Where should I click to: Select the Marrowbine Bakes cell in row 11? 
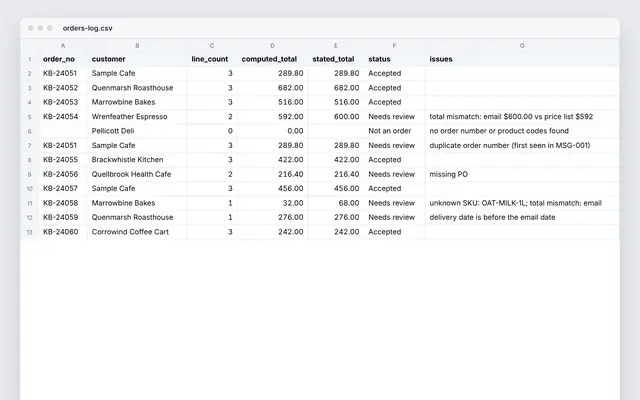[137, 203]
